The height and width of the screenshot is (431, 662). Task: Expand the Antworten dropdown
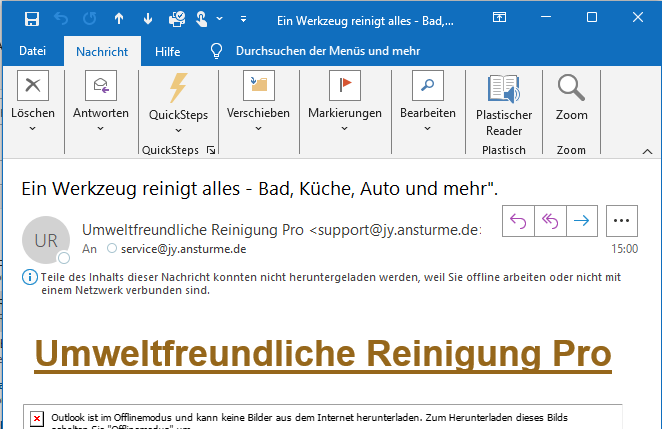101,128
